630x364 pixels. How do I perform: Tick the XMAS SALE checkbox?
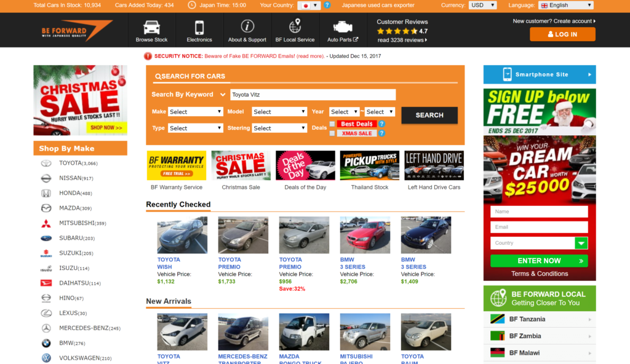click(x=332, y=133)
